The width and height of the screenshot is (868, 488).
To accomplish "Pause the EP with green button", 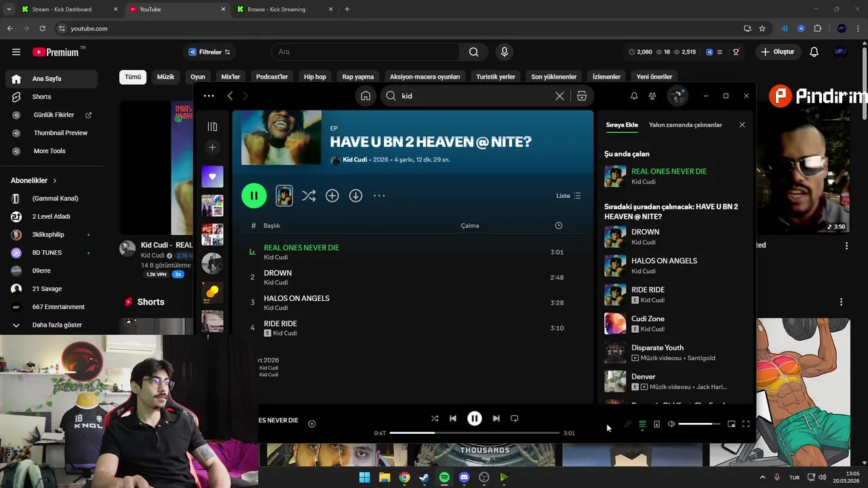I will (x=254, y=196).
